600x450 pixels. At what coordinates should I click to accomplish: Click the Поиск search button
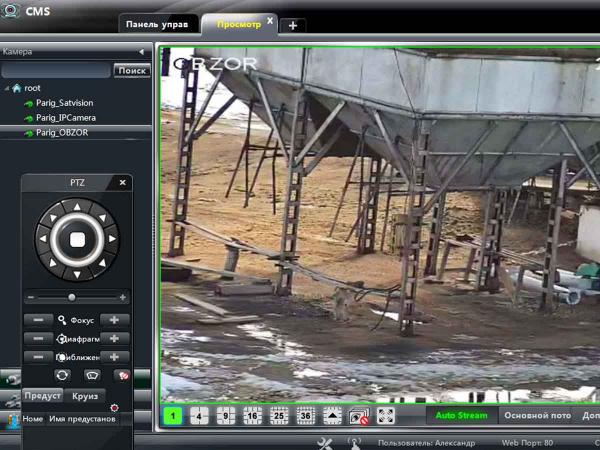click(x=131, y=71)
